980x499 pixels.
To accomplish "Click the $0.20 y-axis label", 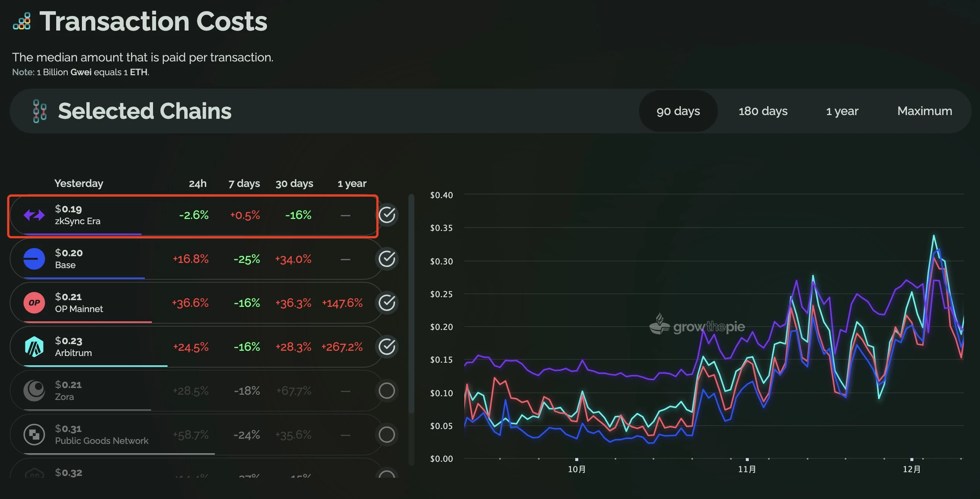I will tap(441, 327).
